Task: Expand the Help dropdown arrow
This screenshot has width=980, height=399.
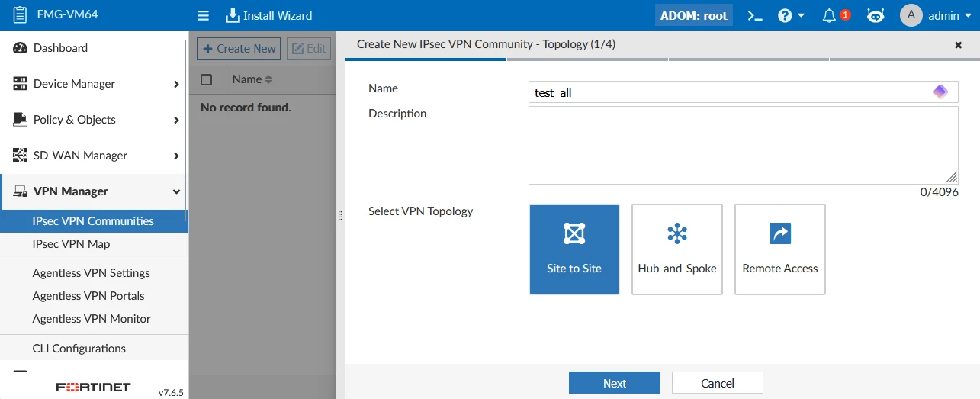Action: click(802, 16)
